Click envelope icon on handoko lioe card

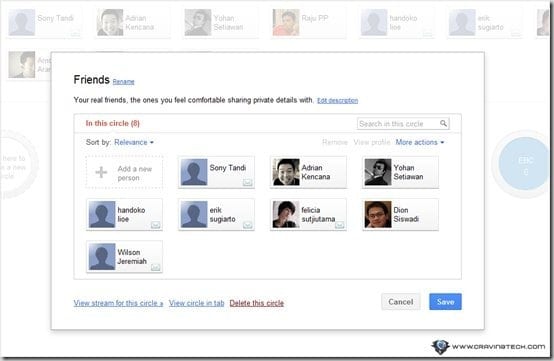(155, 225)
